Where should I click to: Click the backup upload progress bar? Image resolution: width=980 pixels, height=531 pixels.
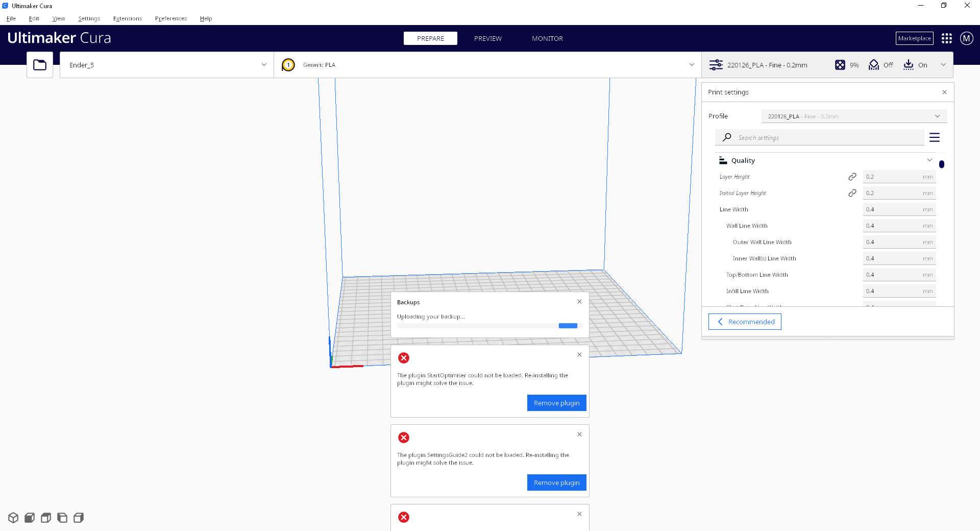tap(490, 326)
